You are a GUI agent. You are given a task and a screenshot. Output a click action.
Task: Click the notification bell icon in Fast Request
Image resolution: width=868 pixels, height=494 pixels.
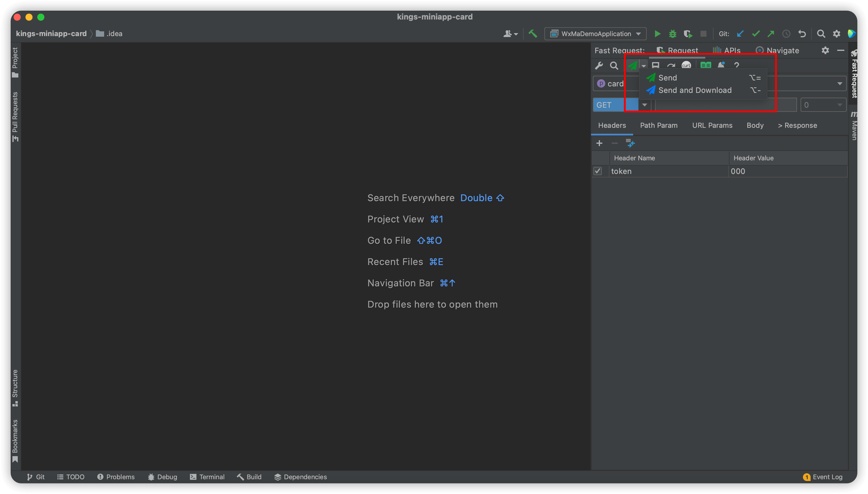(x=721, y=65)
